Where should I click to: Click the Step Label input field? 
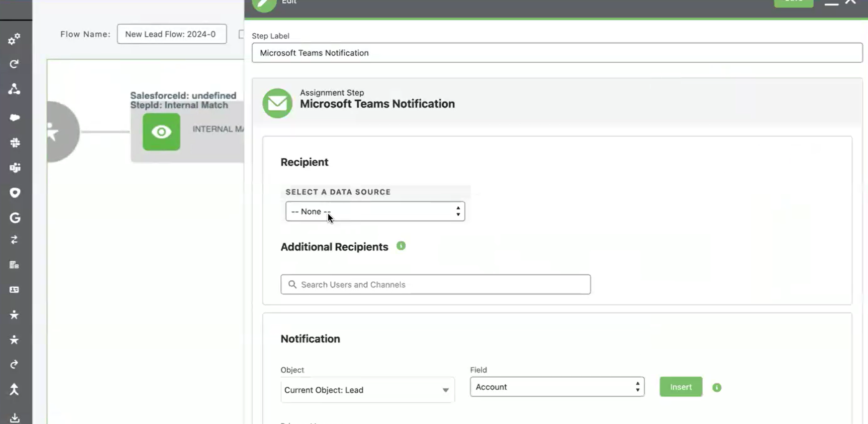coord(557,53)
